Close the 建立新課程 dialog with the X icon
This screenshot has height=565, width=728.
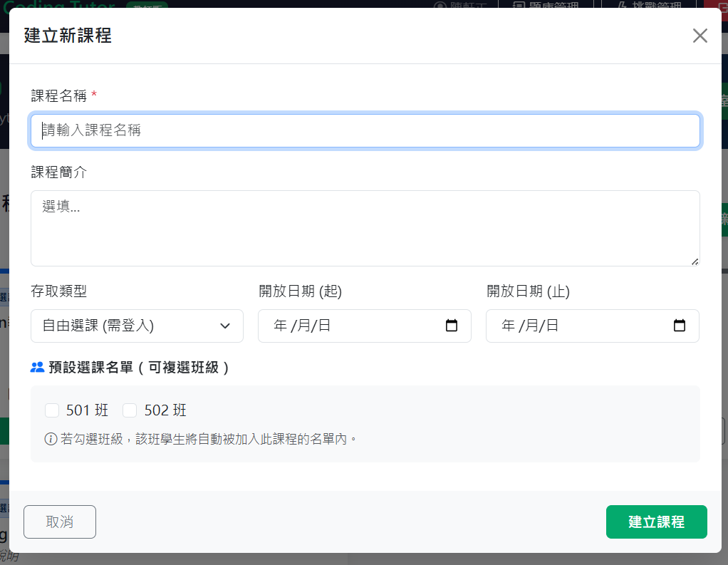coord(700,36)
